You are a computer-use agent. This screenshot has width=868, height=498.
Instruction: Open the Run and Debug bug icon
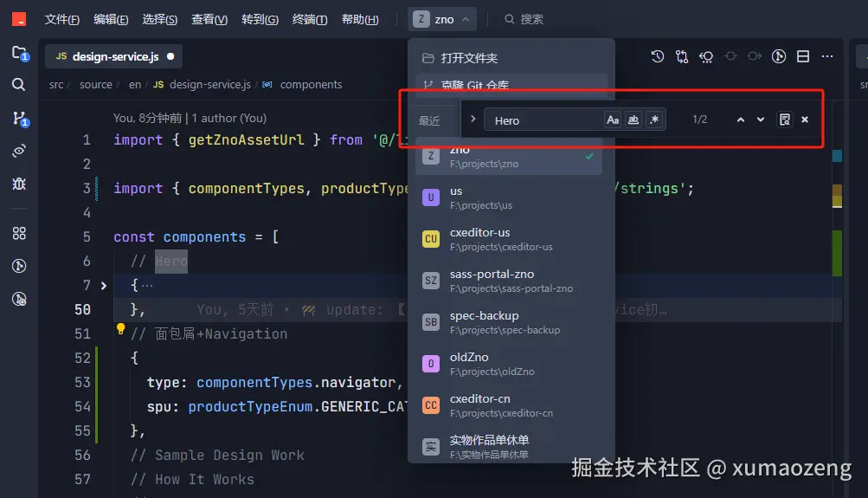tap(19, 184)
